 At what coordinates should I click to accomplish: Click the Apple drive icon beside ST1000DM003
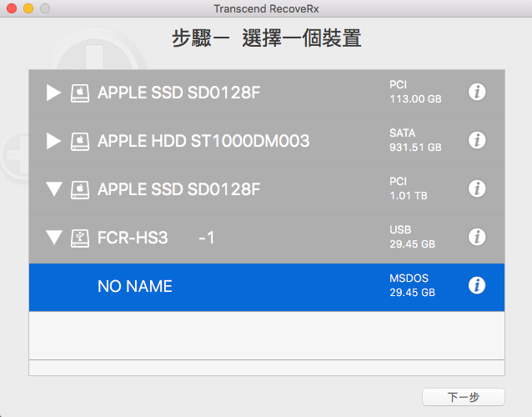click(80, 142)
